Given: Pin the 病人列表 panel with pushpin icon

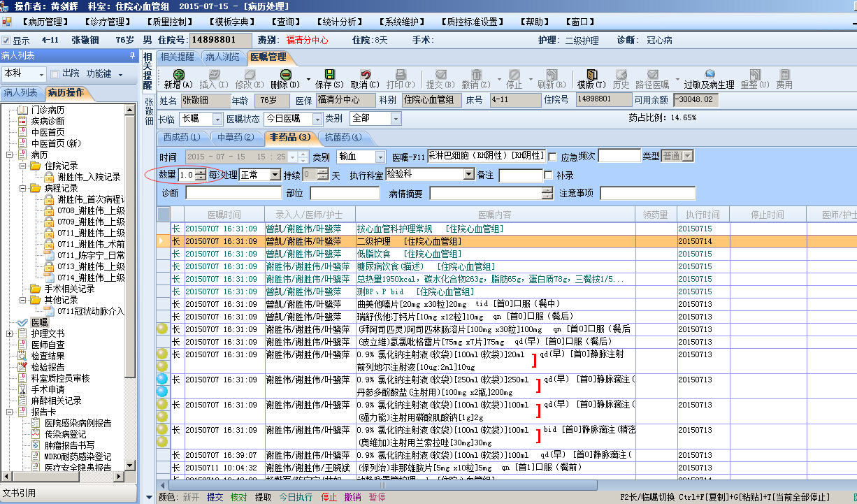Looking at the screenshot, I should (132, 55).
